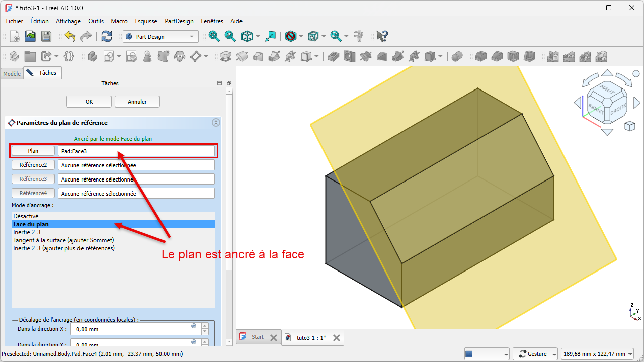Click the new document icon
Image resolution: width=644 pixels, height=362 pixels.
(15, 36)
